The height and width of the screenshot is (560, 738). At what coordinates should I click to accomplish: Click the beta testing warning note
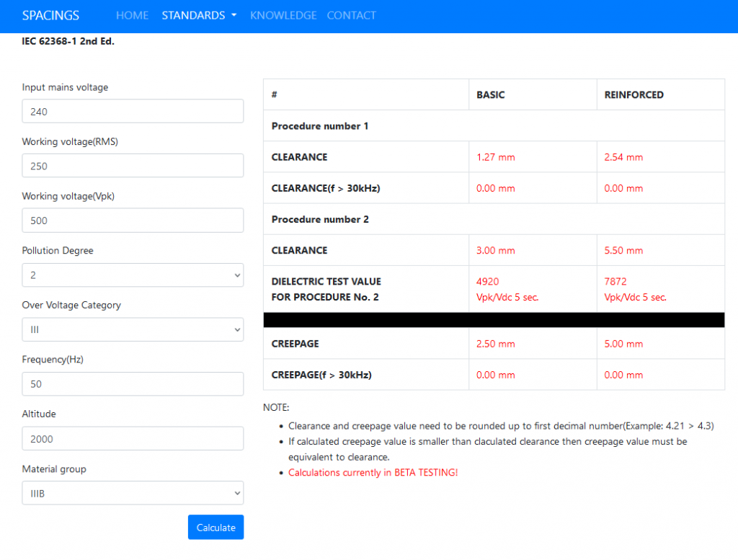click(x=373, y=472)
